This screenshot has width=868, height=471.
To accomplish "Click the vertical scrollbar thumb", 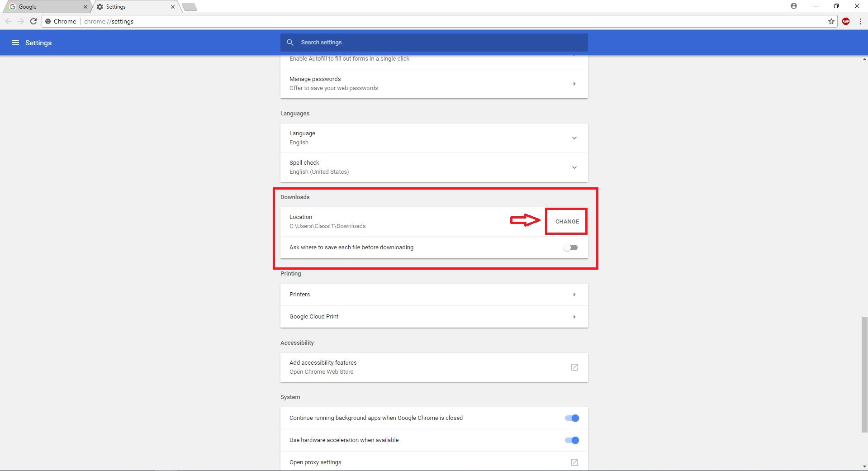I will 864,375.
